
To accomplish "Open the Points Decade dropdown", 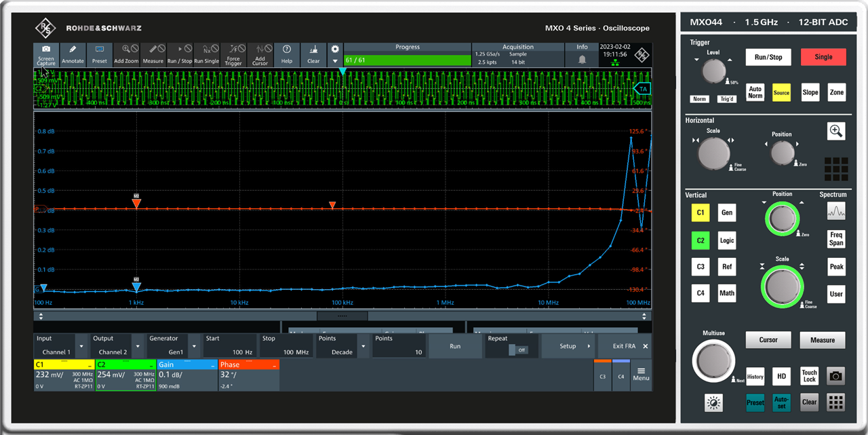I will [x=363, y=346].
